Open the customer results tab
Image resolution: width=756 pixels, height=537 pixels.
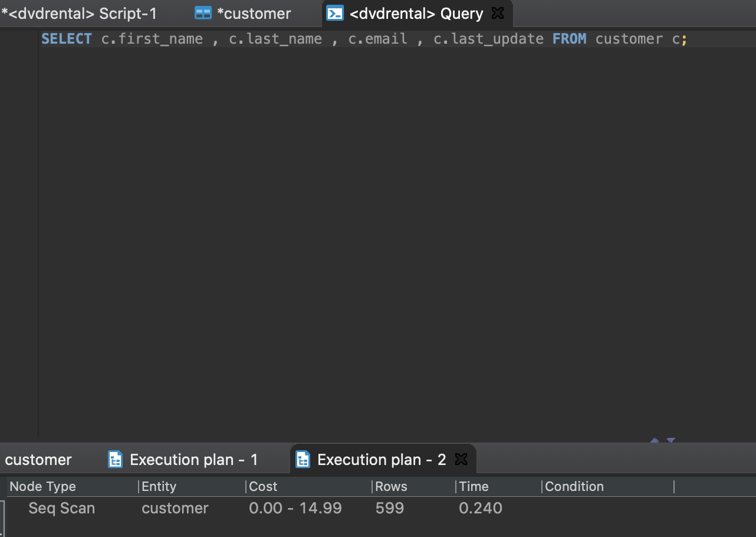(x=38, y=460)
